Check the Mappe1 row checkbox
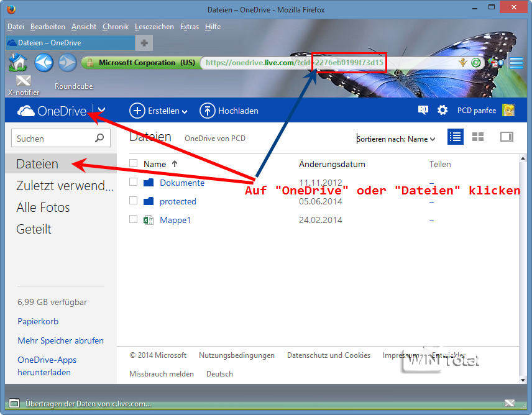The height and width of the screenshot is (415, 532). (x=134, y=219)
